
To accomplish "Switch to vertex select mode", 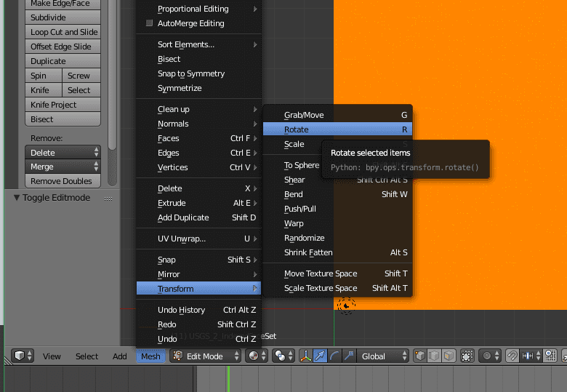I will (420, 356).
